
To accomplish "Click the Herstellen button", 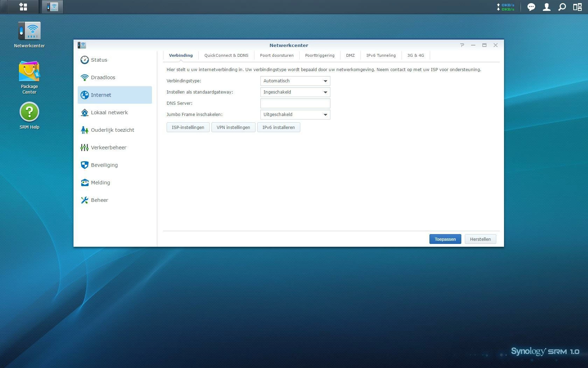I will tap(480, 239).
